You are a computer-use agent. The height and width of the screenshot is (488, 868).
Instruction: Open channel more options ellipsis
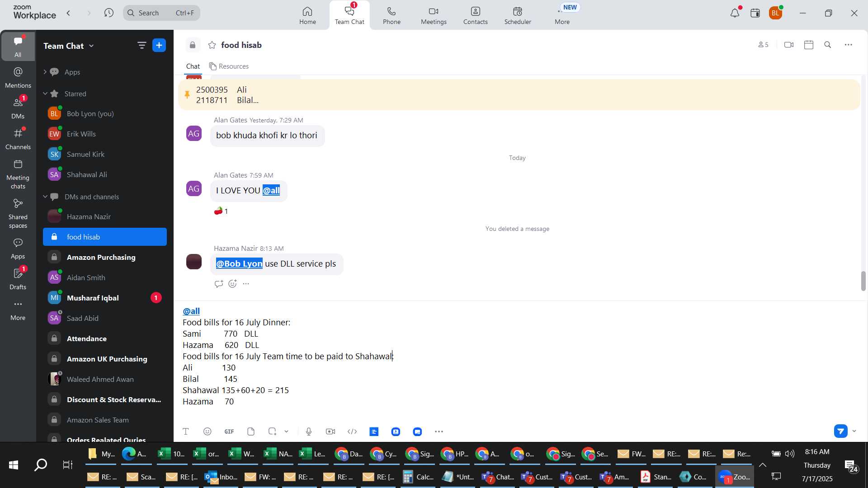(x=849, y=45)
